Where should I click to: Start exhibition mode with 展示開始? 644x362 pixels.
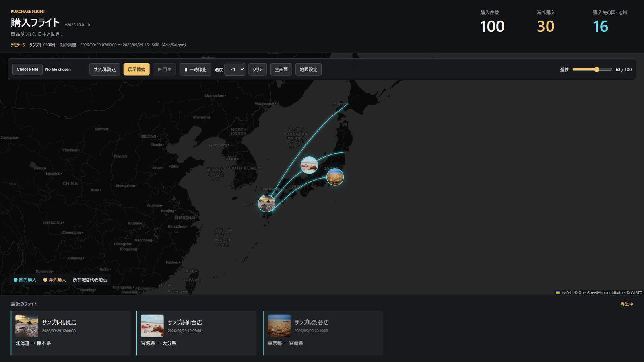pyautogui.click(x=136, y=69)
